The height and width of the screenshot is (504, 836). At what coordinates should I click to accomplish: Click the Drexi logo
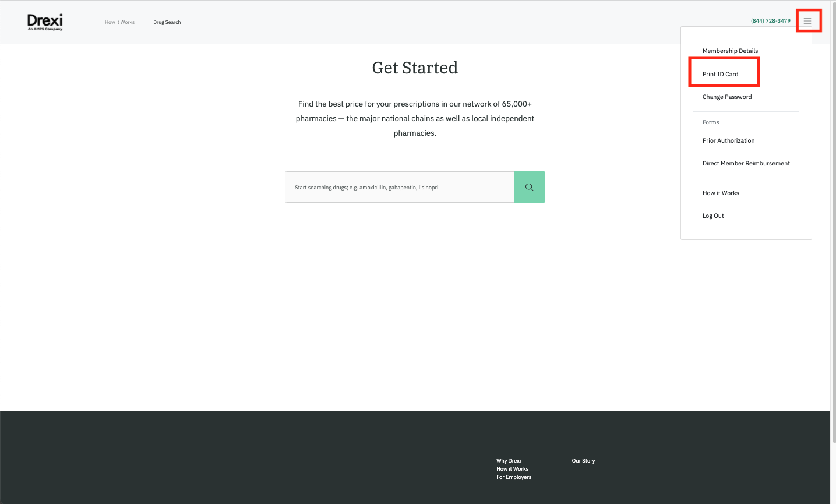[x=45, y=22]
